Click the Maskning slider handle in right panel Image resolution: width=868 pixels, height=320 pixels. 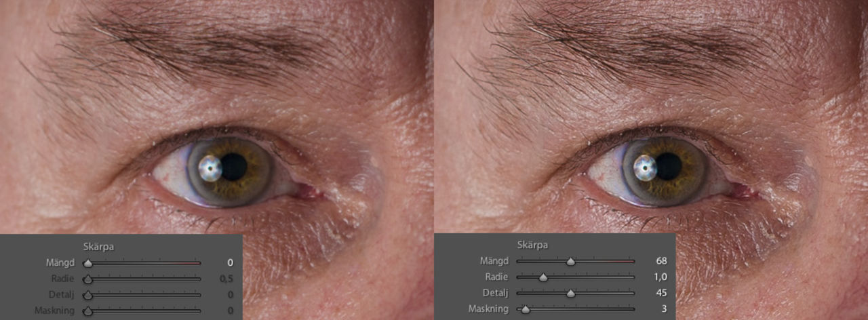pyautogui.click(x=524, y=309)
